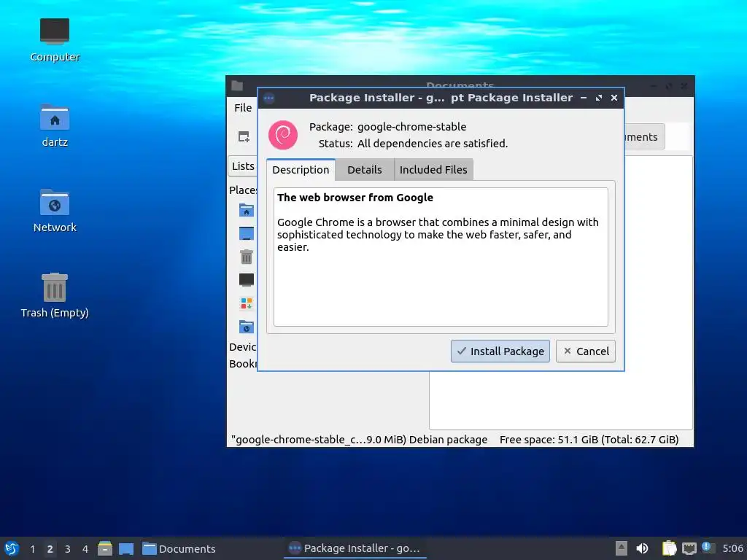Click the Package Installer titlebar menu icon
747x560 pixels.
268,98
